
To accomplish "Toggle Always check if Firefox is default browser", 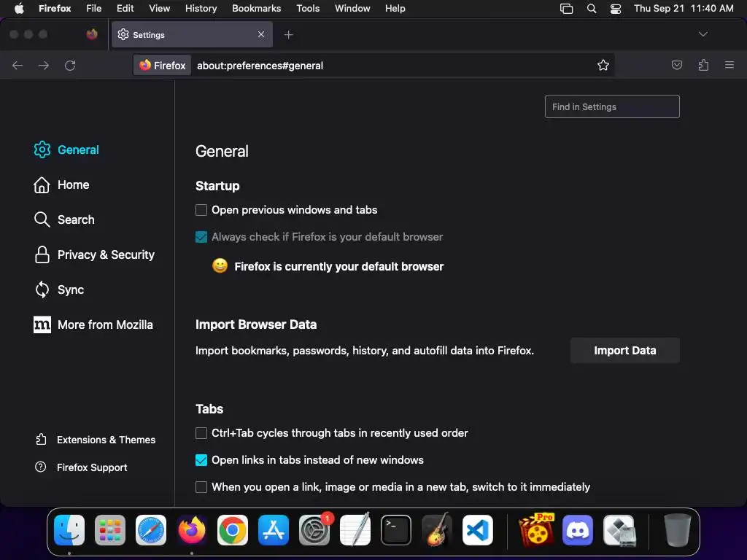I will 201,237.
